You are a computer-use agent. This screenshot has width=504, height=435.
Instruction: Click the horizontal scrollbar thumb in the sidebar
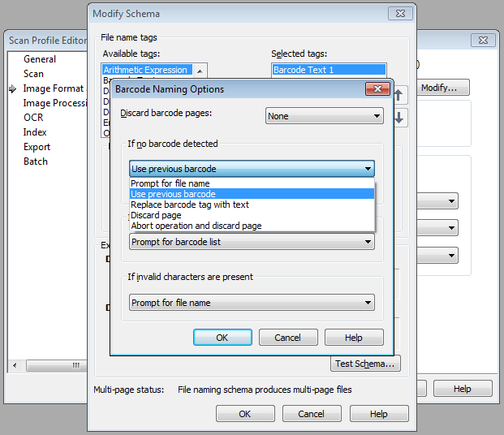click(57, 365)
